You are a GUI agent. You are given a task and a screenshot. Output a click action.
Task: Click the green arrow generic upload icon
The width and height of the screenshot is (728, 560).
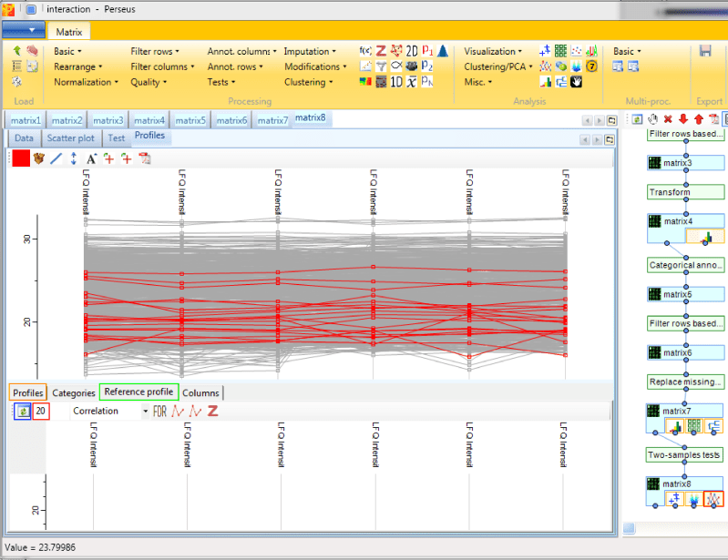pos(16,51)
